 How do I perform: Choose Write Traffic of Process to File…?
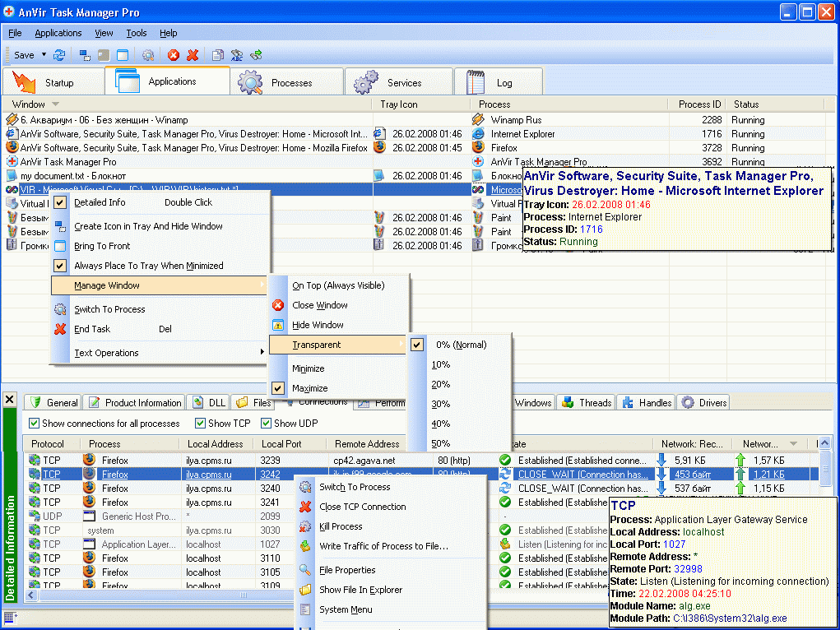point(383,546)
